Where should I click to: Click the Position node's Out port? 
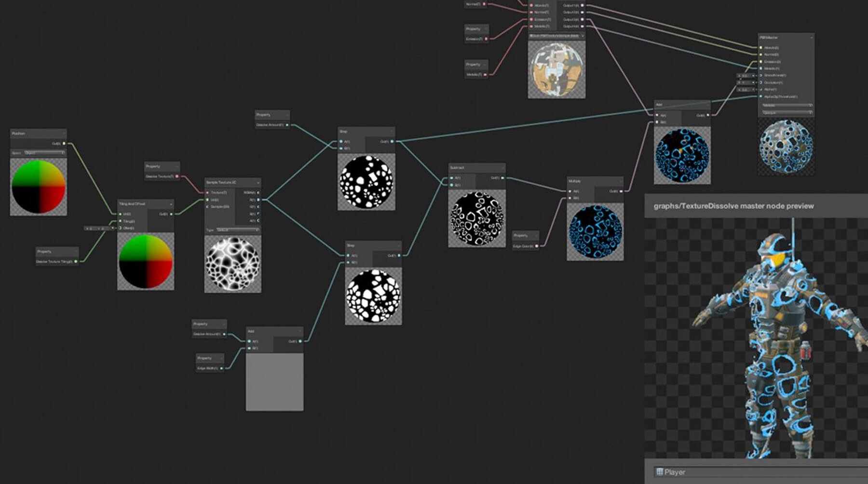point(64,143)
